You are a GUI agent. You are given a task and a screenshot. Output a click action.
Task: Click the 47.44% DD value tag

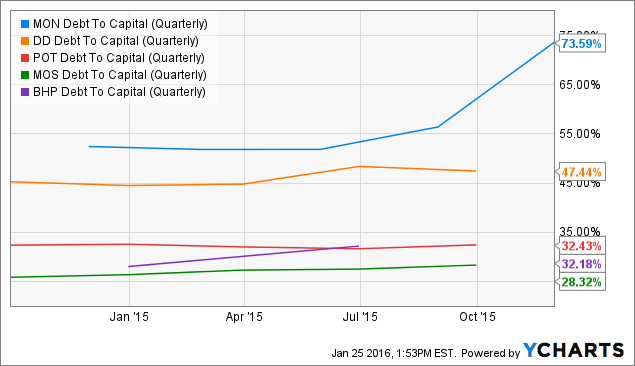(582, 172)
